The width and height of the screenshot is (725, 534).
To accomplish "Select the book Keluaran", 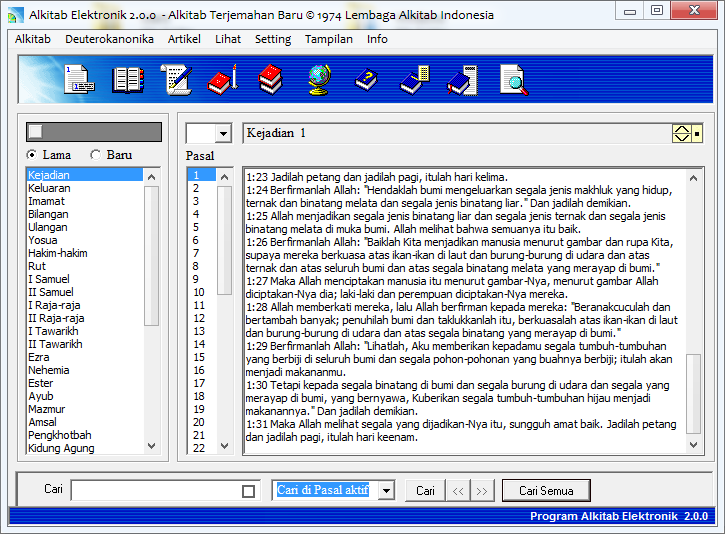I will pos(85,188).
